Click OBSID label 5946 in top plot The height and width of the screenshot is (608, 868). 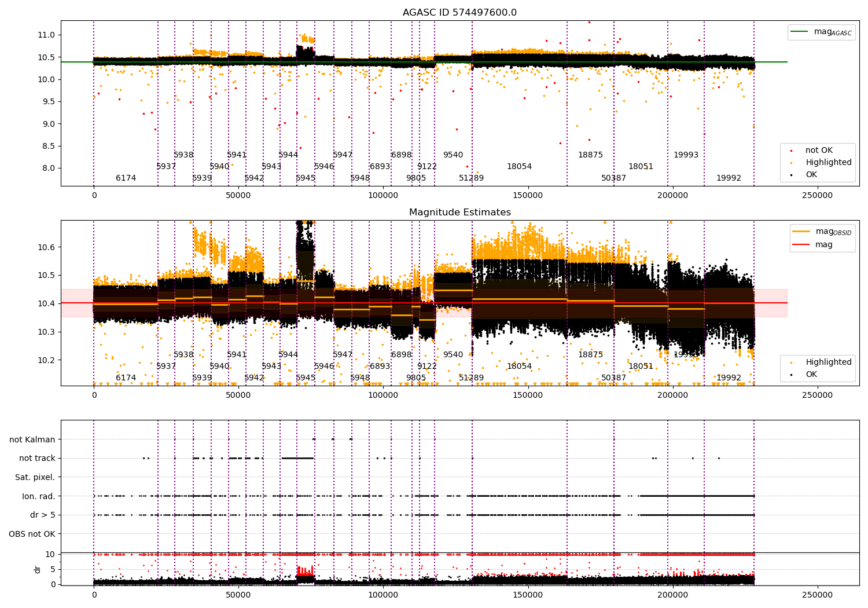coord(324,166)
